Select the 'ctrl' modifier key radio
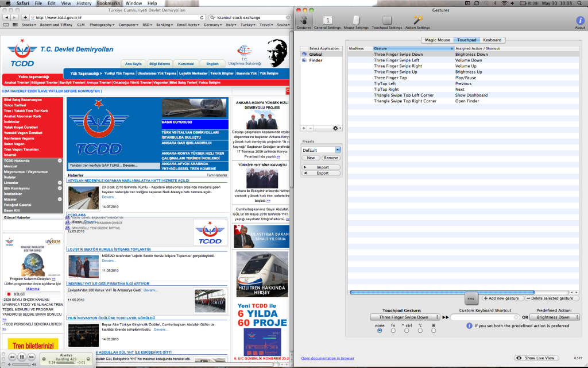Image resolution: width=588 pixels, height=368 pixels. [407, 331]
